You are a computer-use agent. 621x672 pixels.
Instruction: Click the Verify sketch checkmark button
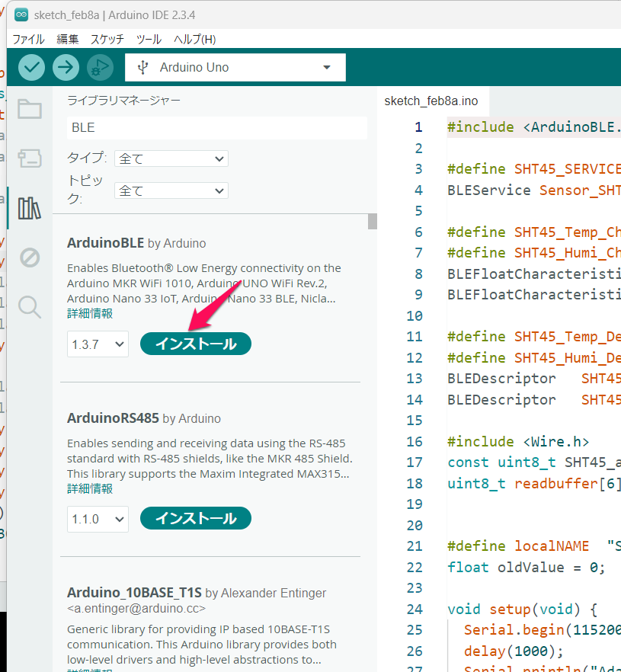coord(31,67)
